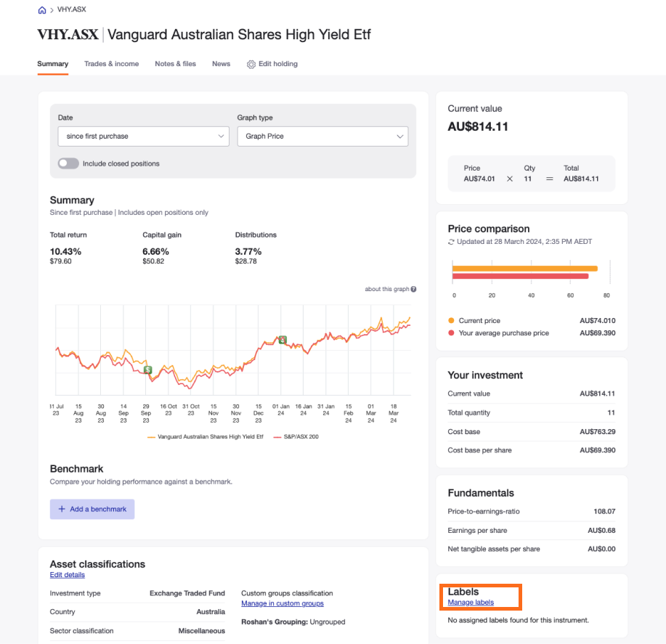The width and height of the screenshot is (666, 644).
Task: Open the Date range dropdown
Action: pos(144,136)
